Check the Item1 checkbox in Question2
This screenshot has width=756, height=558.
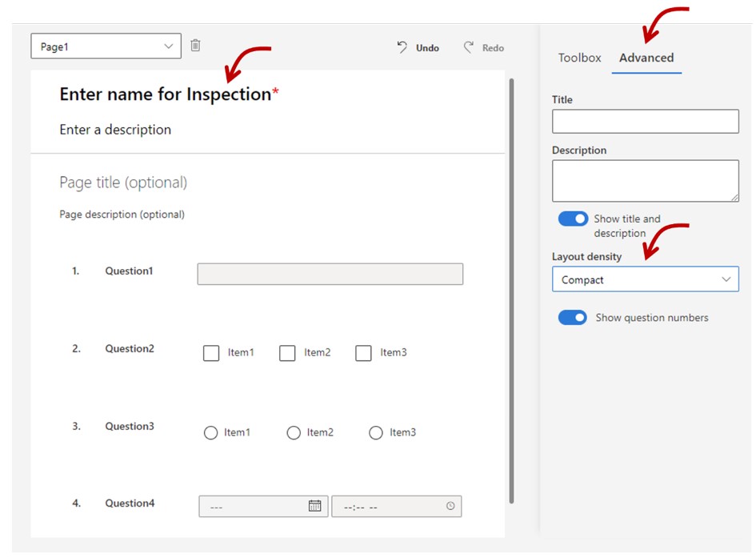click(x=211, y=352)
